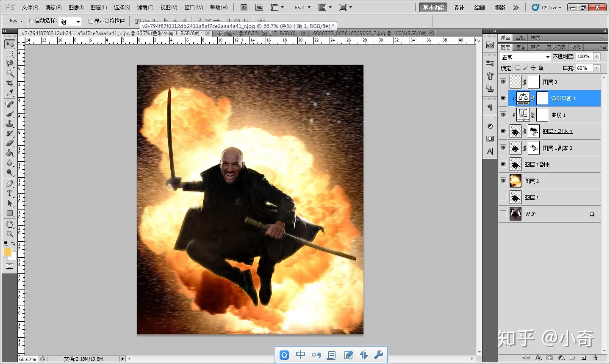Switch to the 基本功能 workspace
This screenshot has width=610, height=364.
tap(433, 8)
